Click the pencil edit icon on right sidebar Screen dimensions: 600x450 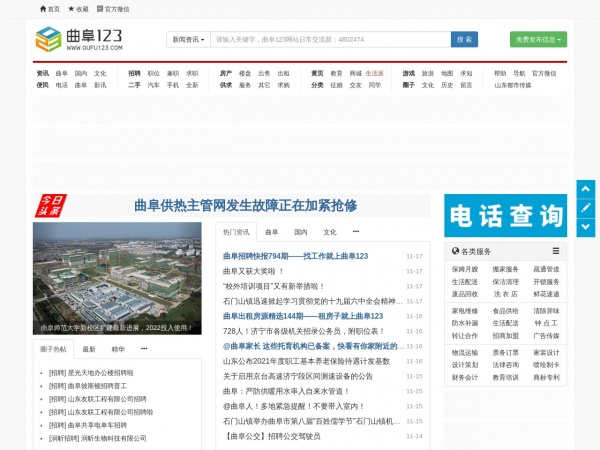(586, 207)
